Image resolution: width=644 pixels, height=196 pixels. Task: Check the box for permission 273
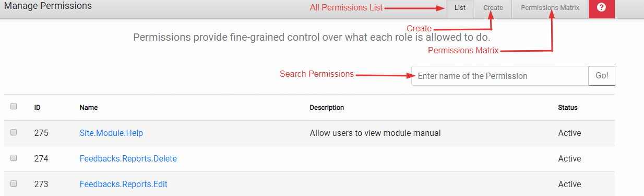[14, 183]
